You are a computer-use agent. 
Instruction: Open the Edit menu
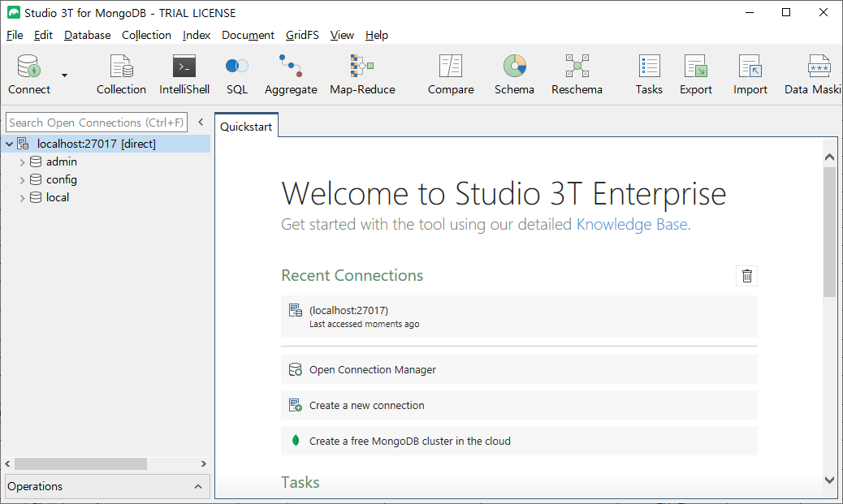click(43, 35)
